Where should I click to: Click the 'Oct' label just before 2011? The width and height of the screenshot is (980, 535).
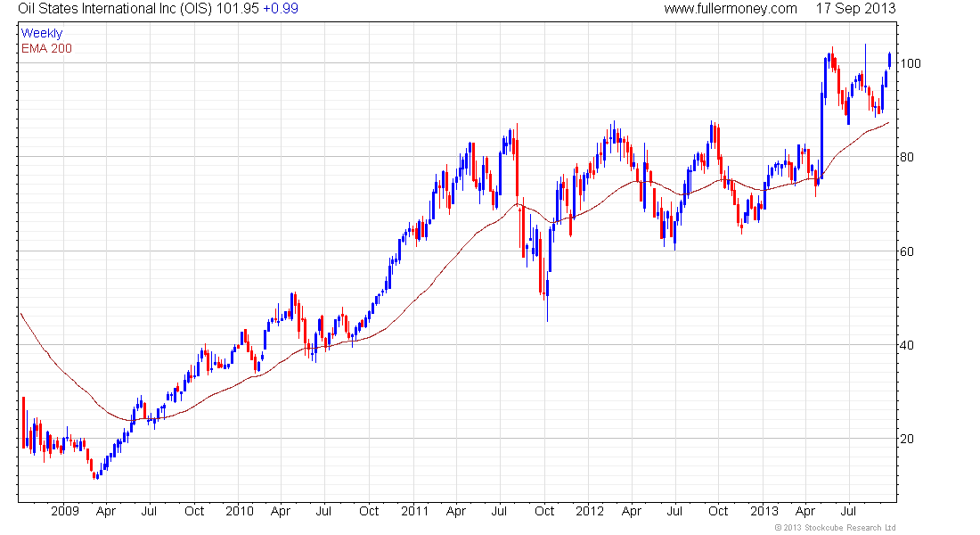click(x=369, y=511)
